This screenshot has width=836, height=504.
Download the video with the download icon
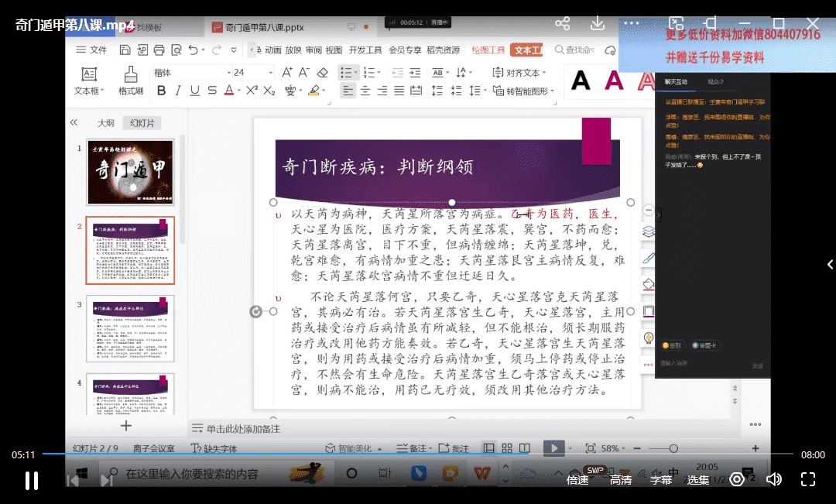point(597,24)
